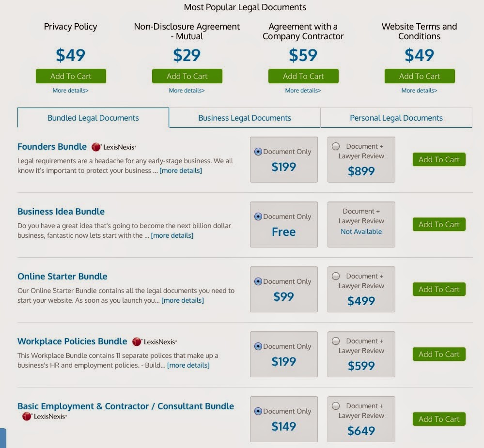
Task: Click the LexisNexis logo under Basic Employment Bundle
Action: [x=45, y=417]
